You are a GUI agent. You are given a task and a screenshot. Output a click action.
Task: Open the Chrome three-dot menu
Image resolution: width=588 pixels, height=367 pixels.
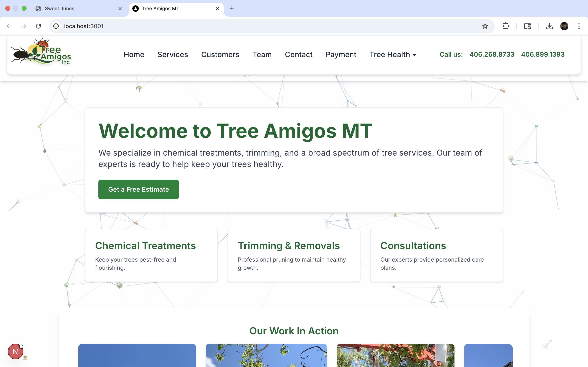pos(579,26)
